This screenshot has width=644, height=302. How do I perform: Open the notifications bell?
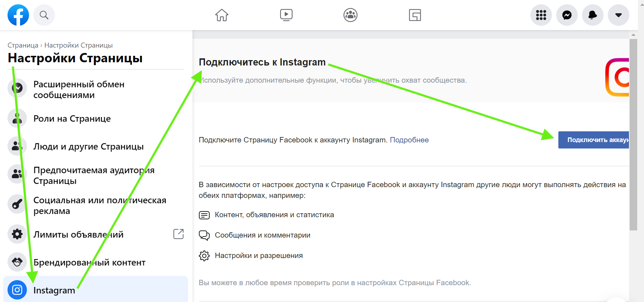pyautogui.click(x=593, y=15)
